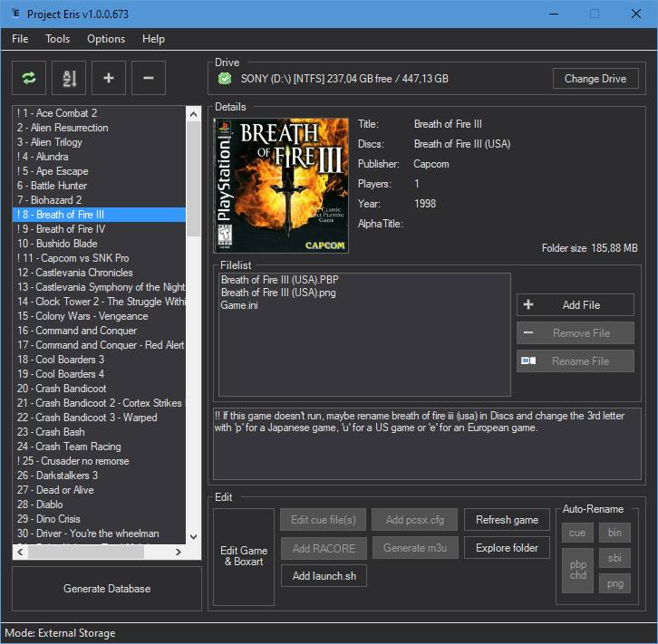Click games list scroll down arrow
The image size is (658, 644).
(x=193, y=536)
